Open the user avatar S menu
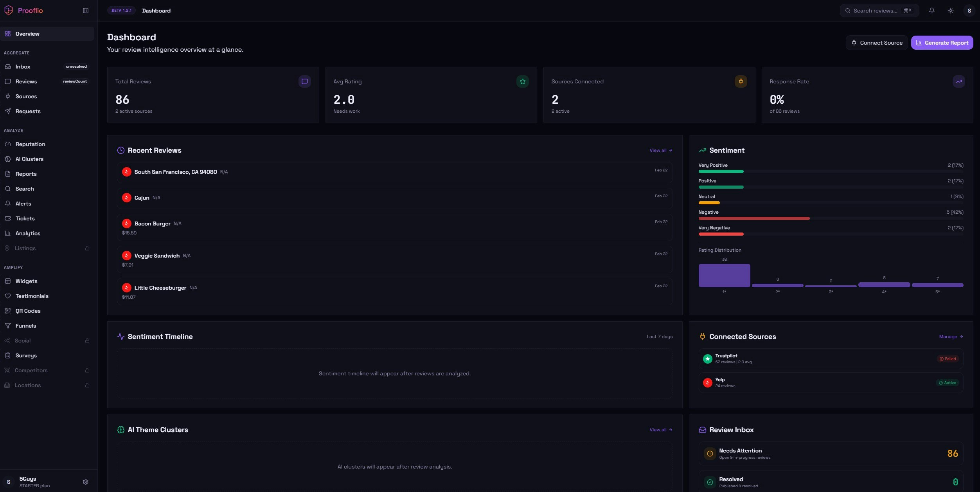Screen dimensions: 980x492 pyautogui.click(x=969, y=11)
